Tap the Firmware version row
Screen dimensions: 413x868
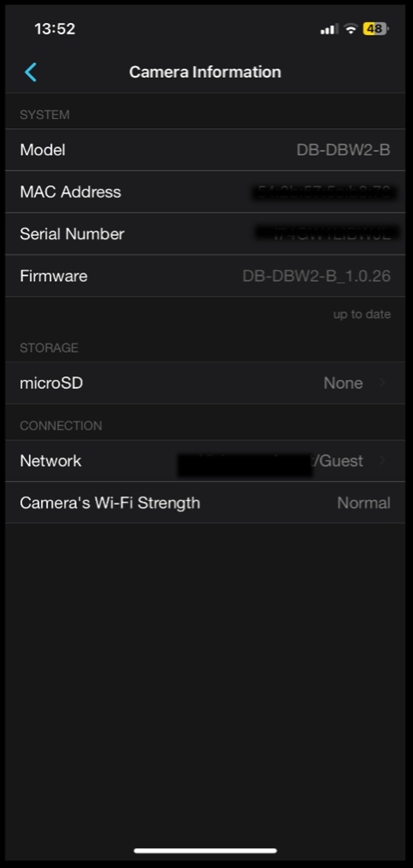(206, 276)
